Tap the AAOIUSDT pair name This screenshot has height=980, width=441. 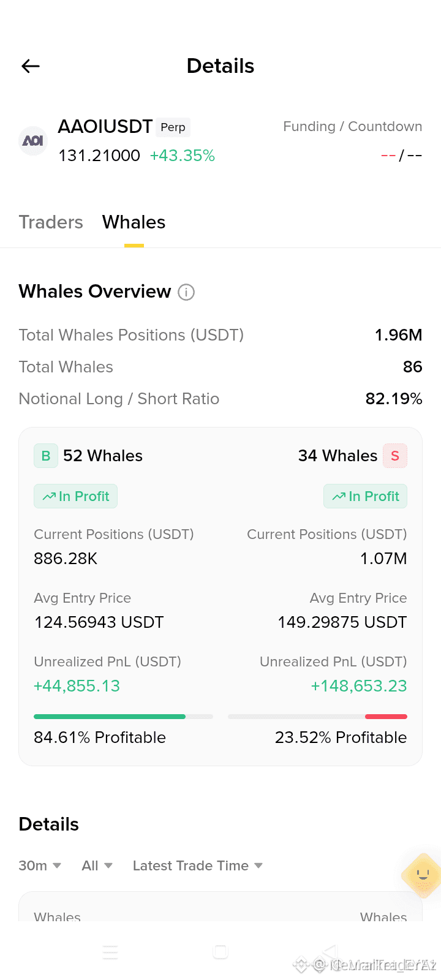pyautogui.click(x=105, y=126)
